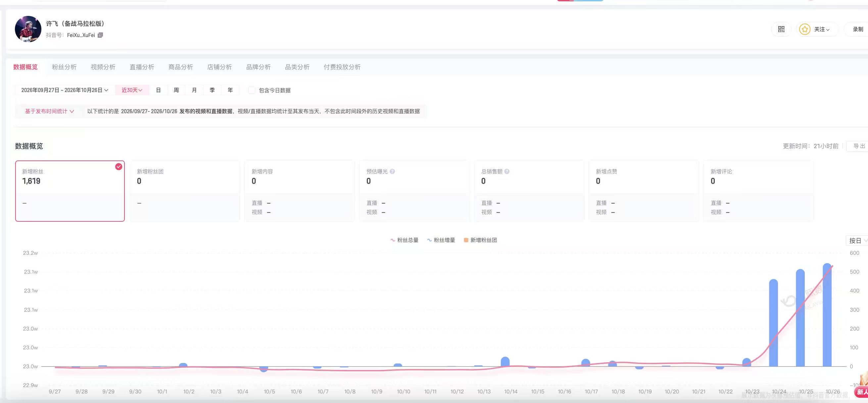Open the 按日 granularity dropdown
The width and height of the screenshot is (868, 403).
(857, 241)
